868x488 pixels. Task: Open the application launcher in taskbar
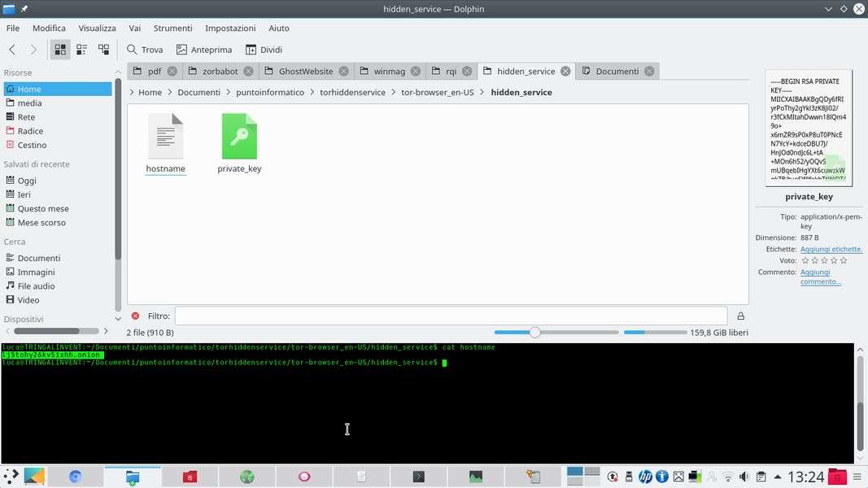coord(11,477)
